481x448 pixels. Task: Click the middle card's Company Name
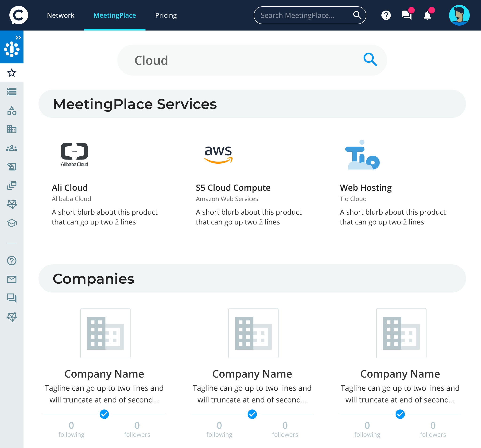pos(252,374)
